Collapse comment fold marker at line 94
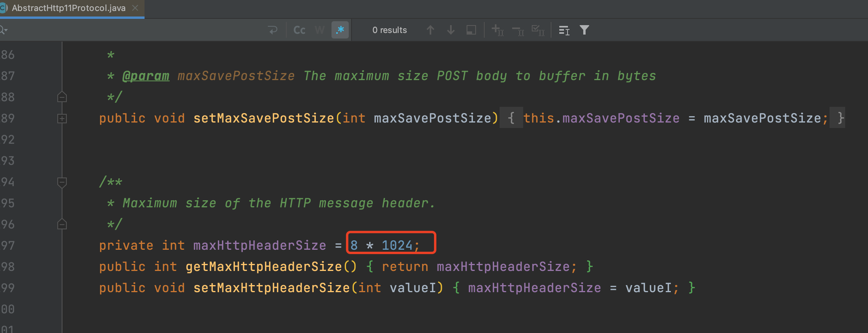The image size is (868, 333). point(62,182)
